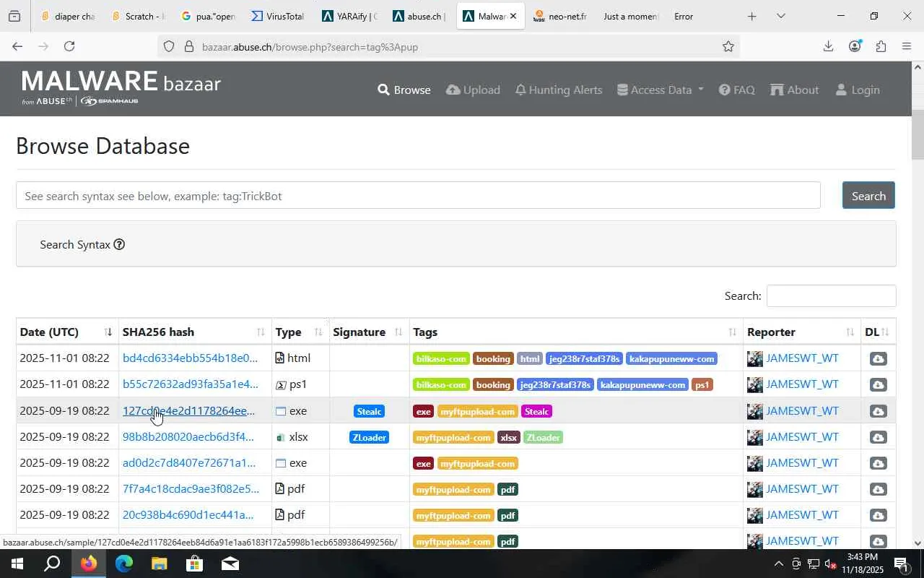List all tabs dropdown arrow
Screen dimensions: 924x578
tap(780, 16)
